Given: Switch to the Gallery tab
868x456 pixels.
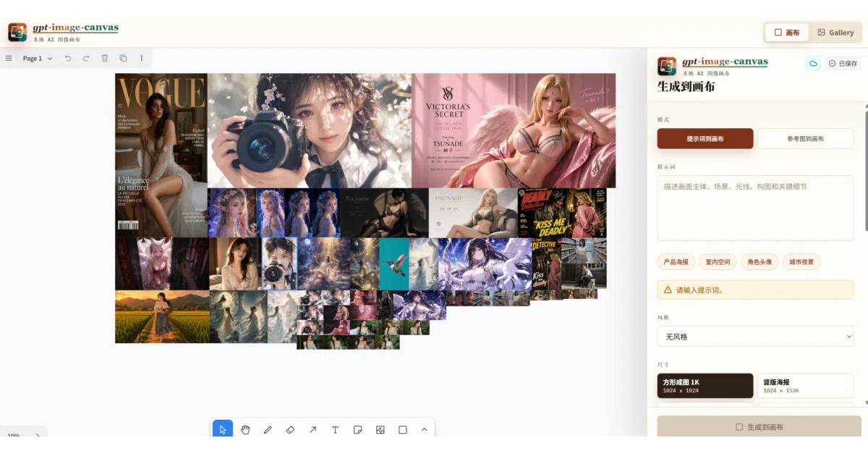Looking at the screenshot, I should (835, 33).
